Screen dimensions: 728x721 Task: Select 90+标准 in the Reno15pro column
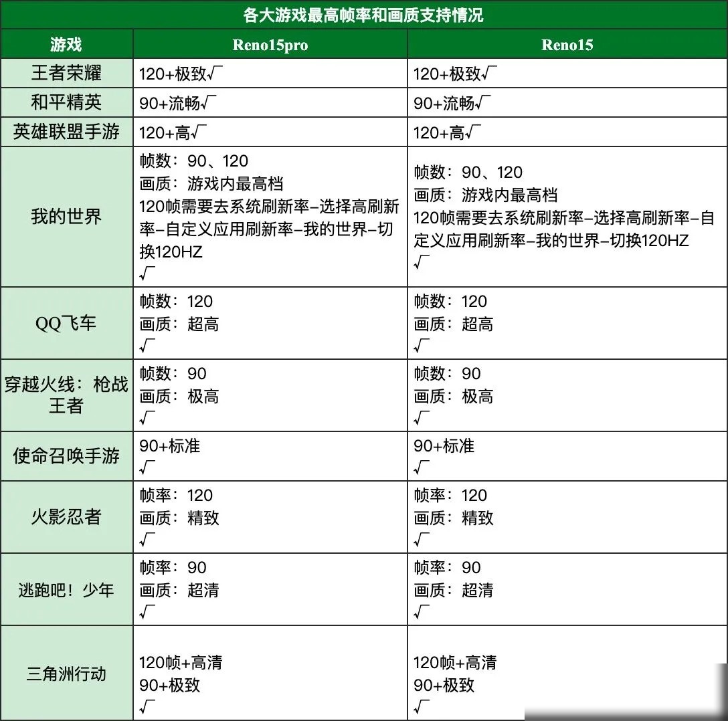pyautogui.click(x=169, y=446)
